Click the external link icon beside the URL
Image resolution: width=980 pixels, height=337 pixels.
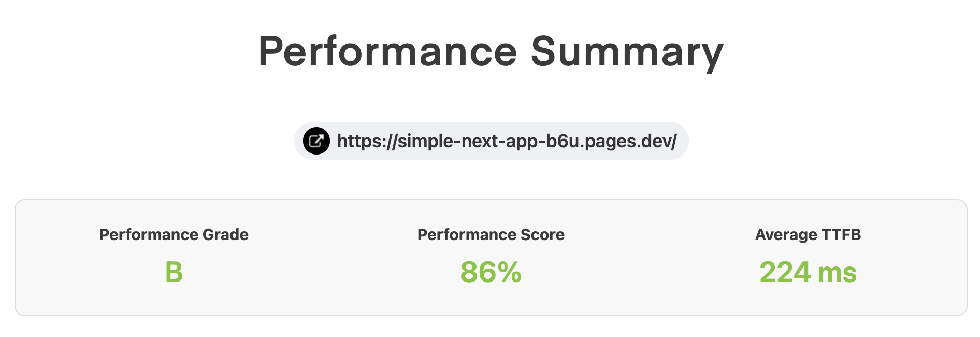316,141
